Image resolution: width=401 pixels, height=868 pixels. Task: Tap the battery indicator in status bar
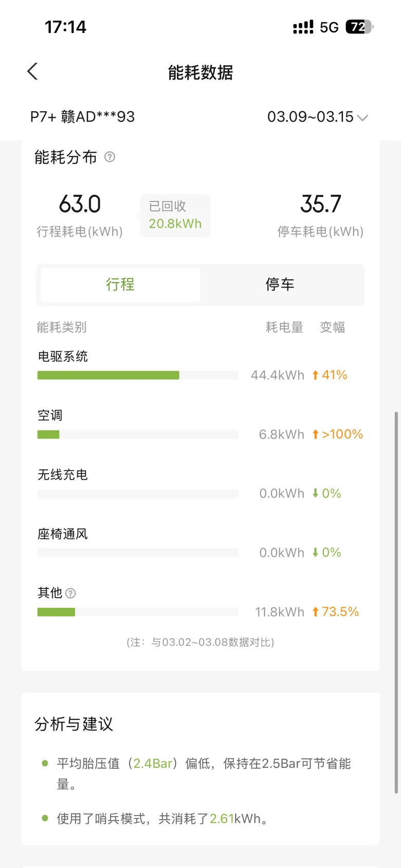pos(359,27)
